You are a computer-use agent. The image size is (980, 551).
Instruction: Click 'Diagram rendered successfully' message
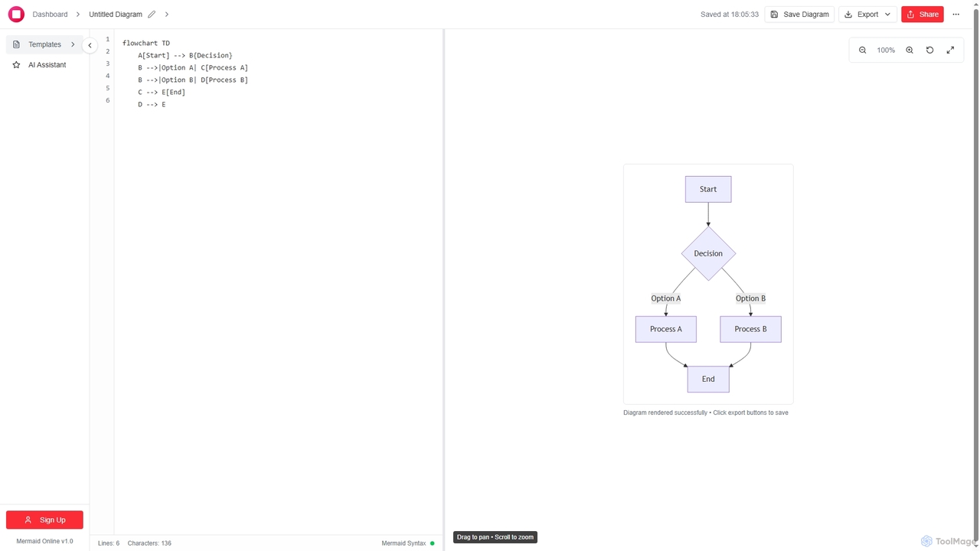665,412
